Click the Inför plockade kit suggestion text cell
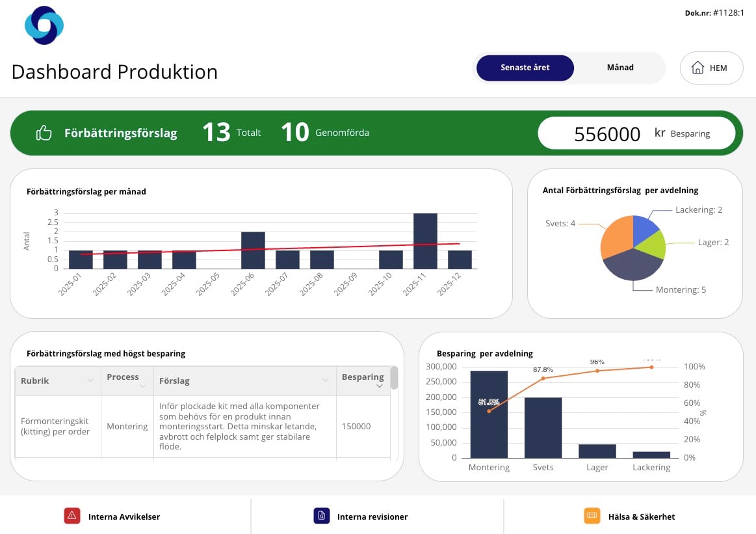This screenshot has width=756, height=534. [x=244, y=427]
